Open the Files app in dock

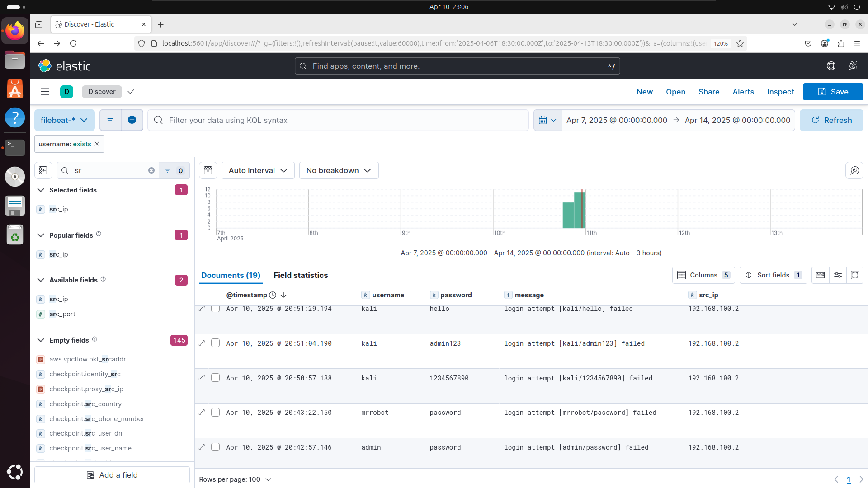coord(15,60)
